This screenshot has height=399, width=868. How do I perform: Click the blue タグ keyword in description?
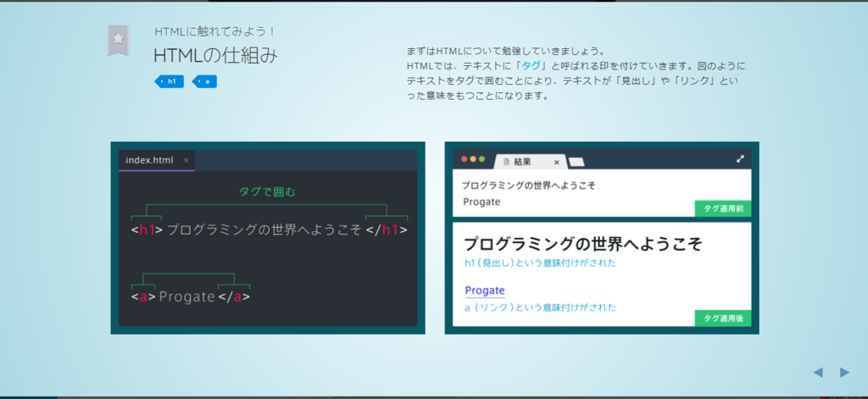531,66
